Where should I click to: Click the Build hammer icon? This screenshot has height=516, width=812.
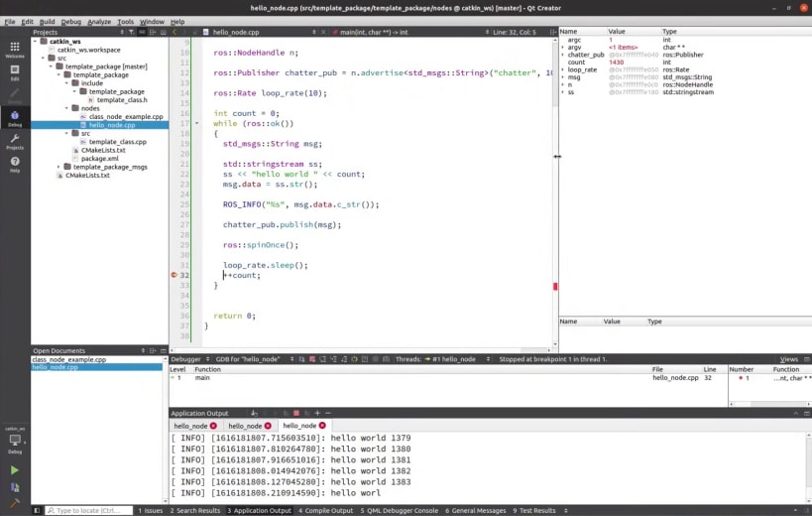[15, 502]
